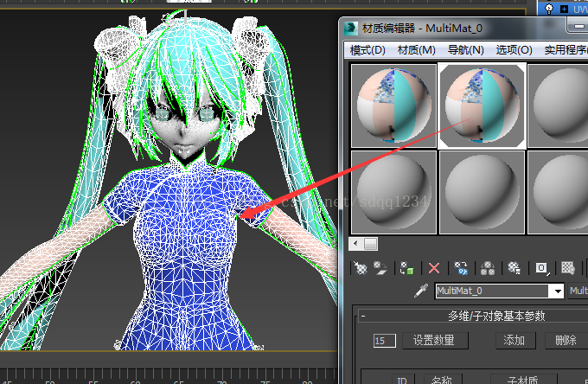This screenshot has height=384, width=588.
Task: Click the MultiMat_0 material name field
Action: 493,291
